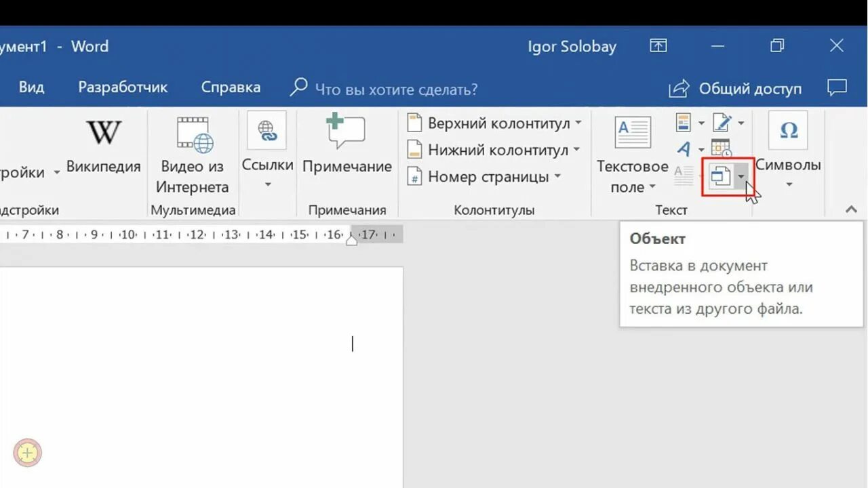Expand the Номер страницы dropdown
868x488 pixels.
click(x=557, y=177)
